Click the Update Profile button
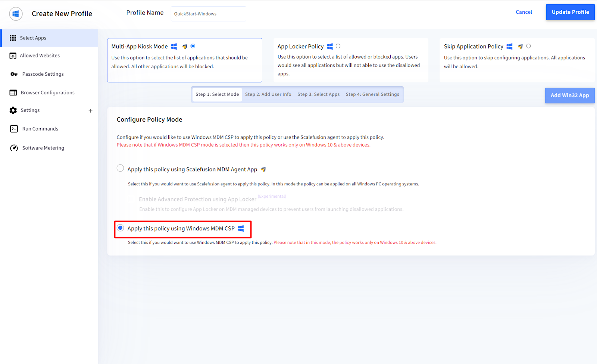 tap(570, 12)
